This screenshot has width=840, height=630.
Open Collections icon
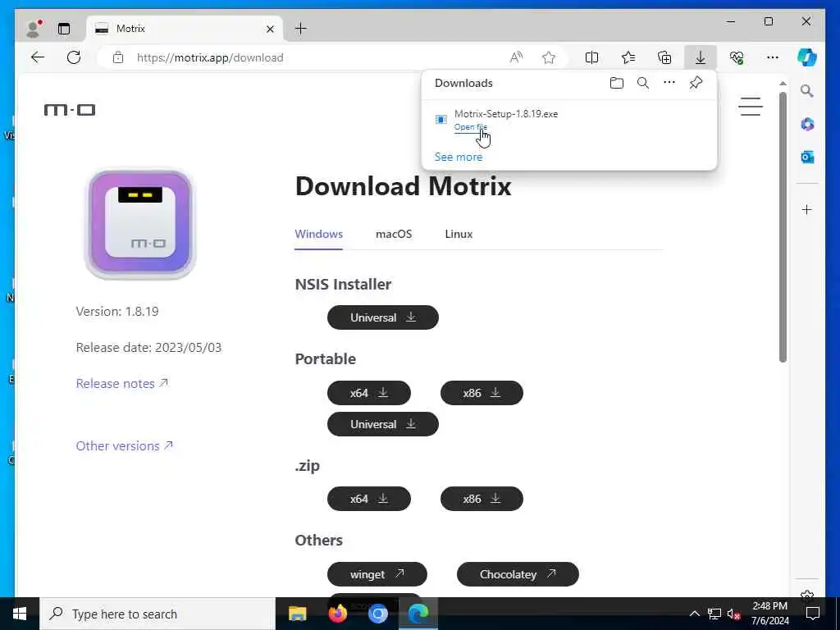click(x=664, y=57)
